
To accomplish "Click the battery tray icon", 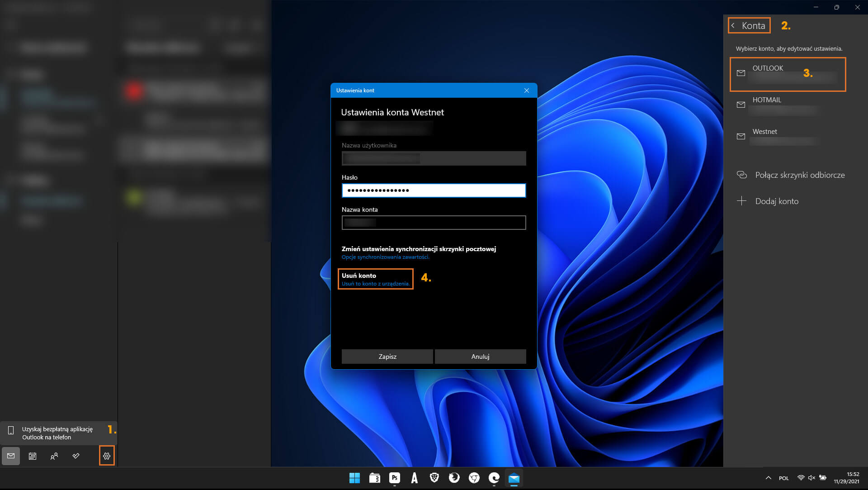I will pyautogui.click(x=823, y=478).
